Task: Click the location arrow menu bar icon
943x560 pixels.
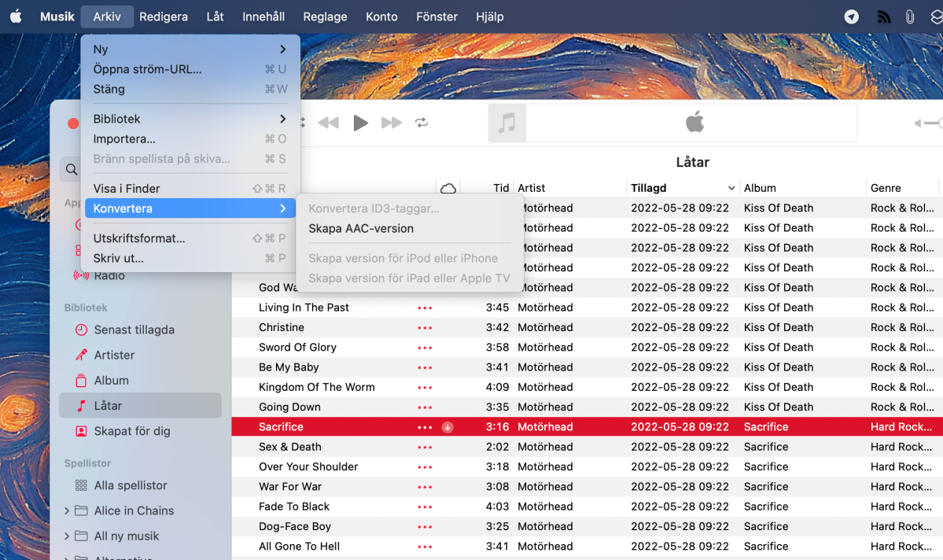Action: pyautogui.click(x=851, y=17)
